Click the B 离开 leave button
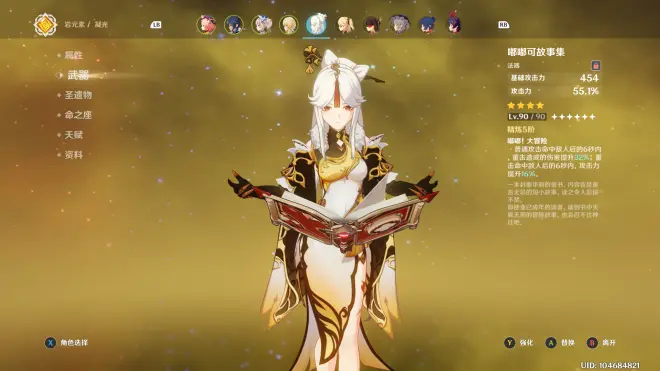 coord(601,343)
